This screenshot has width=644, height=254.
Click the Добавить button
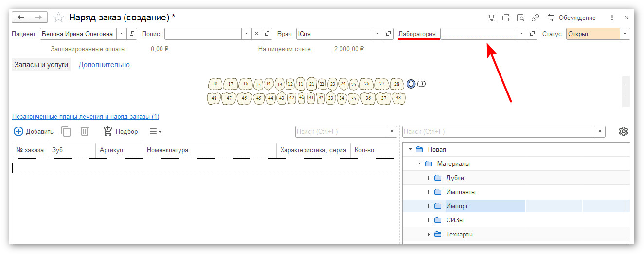tap(34, 131)
